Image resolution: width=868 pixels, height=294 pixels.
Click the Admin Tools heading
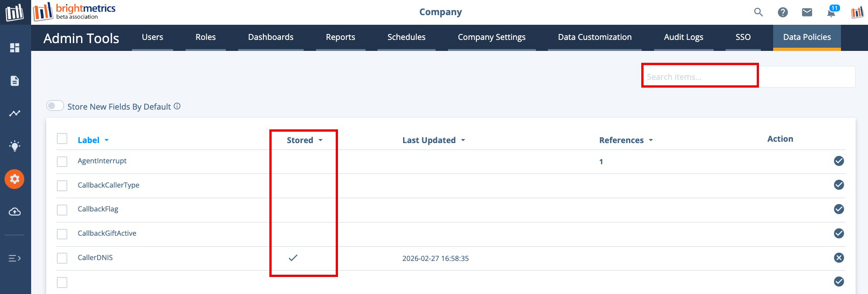[x=81, y=38]
